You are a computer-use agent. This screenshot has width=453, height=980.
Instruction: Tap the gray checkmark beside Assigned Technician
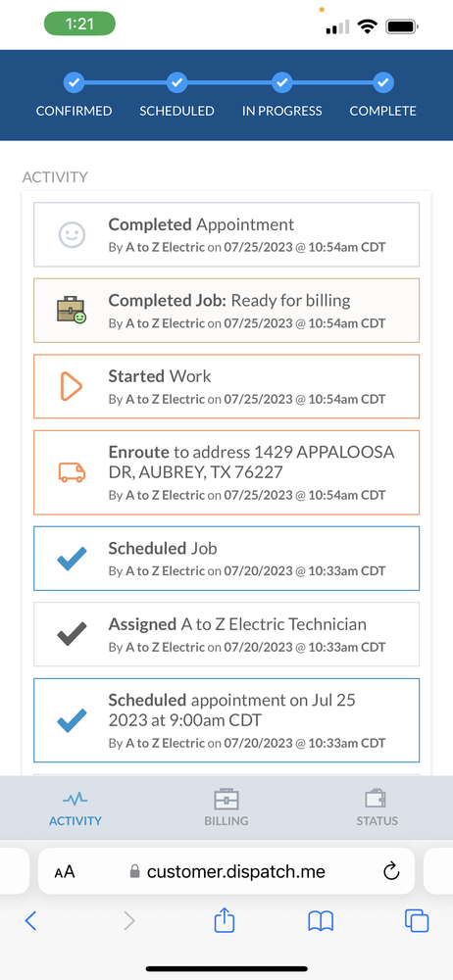pos(72,634)
